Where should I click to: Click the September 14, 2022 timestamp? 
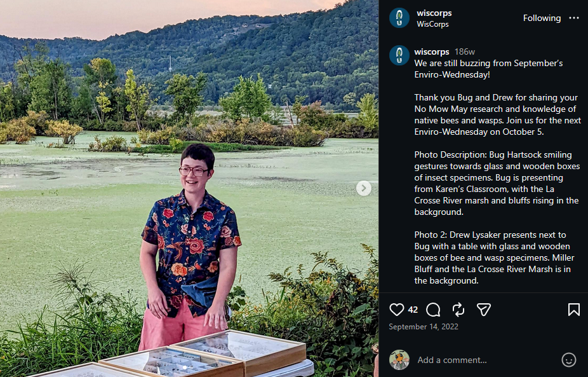tap(424, 326)
